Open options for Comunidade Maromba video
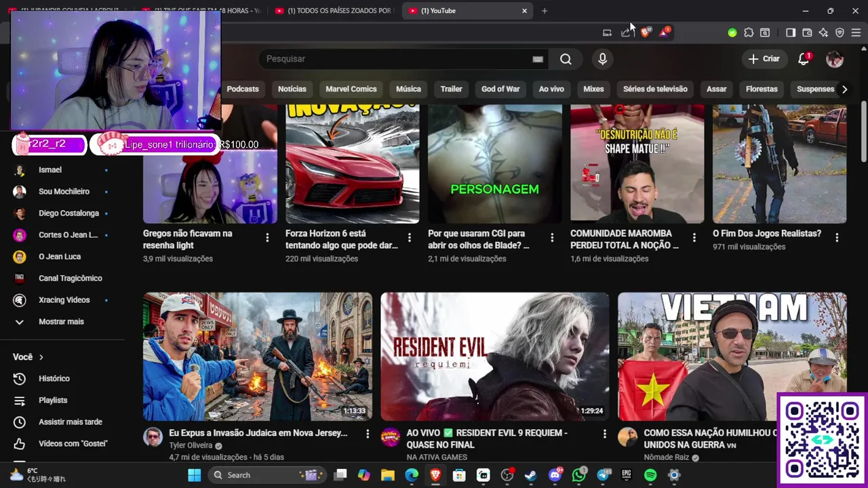 (694, 238)
